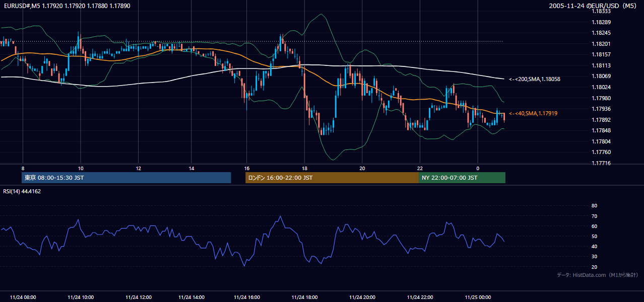
Task: Click bottom time label 11/24 16:00
Action: [x=247, y=297]
